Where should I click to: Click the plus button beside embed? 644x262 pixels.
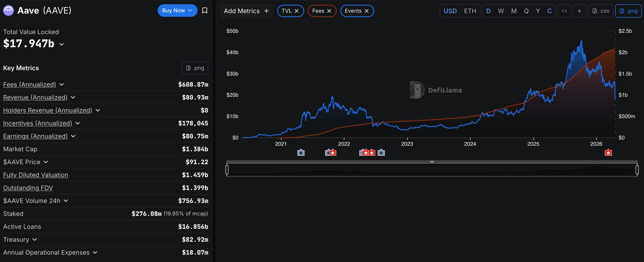pos(580,11)
